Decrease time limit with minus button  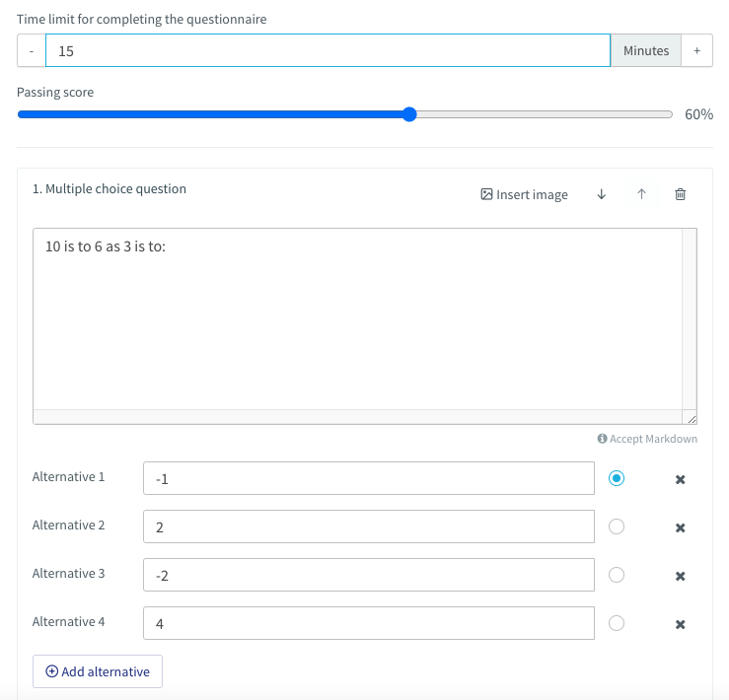pyautogui.click(x=32, y=50)
